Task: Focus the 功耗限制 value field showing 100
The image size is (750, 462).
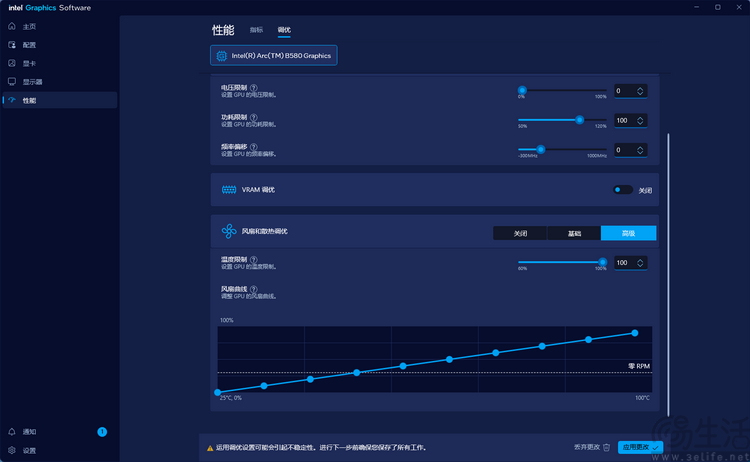Action: click(631, 121)
